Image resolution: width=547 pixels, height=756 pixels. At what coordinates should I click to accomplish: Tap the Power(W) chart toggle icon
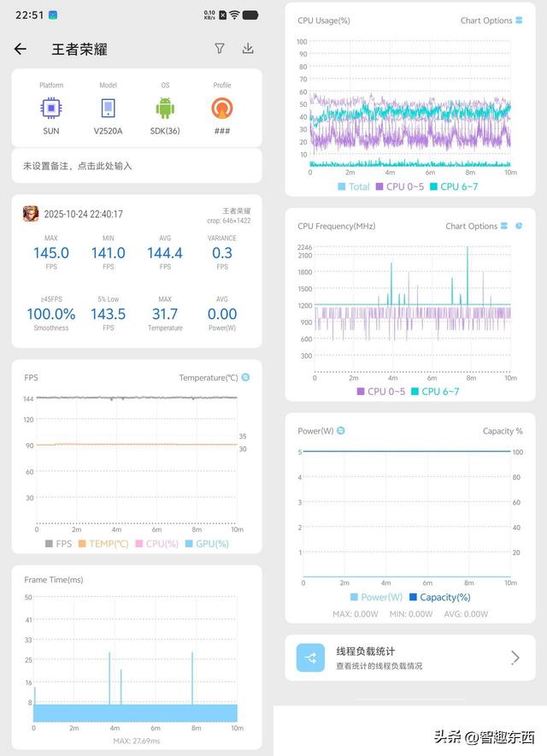[x=341, y=430]
